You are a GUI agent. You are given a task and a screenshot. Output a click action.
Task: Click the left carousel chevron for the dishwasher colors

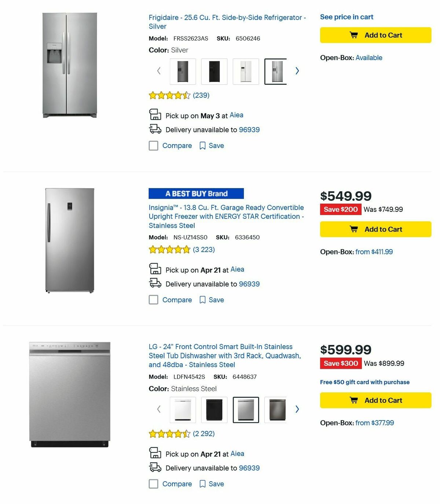tap(159, 409)
